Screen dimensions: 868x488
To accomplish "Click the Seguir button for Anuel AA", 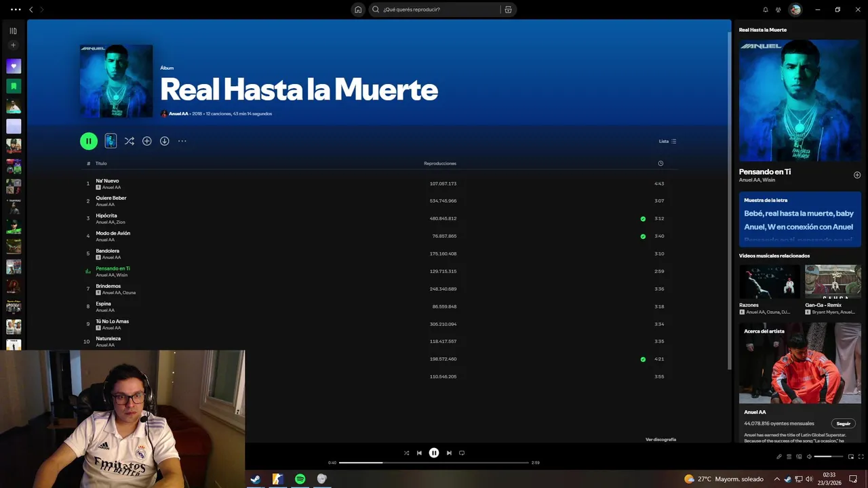I will point(844,424).
